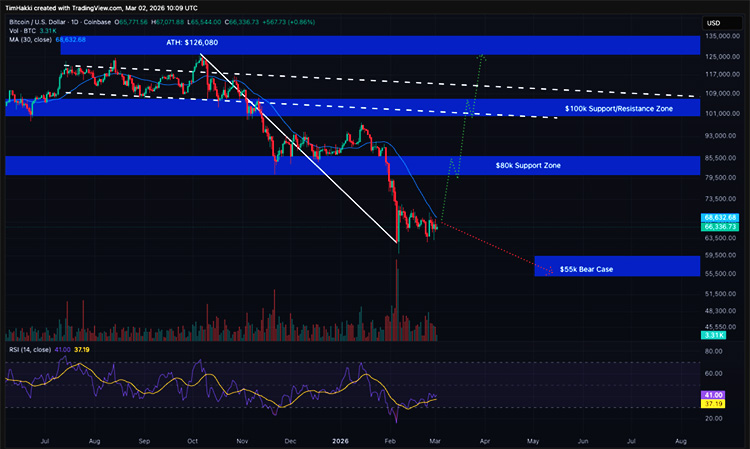Click the 3.31K volume axis label
Screen dimensions: 750x449
click(714, 335)
